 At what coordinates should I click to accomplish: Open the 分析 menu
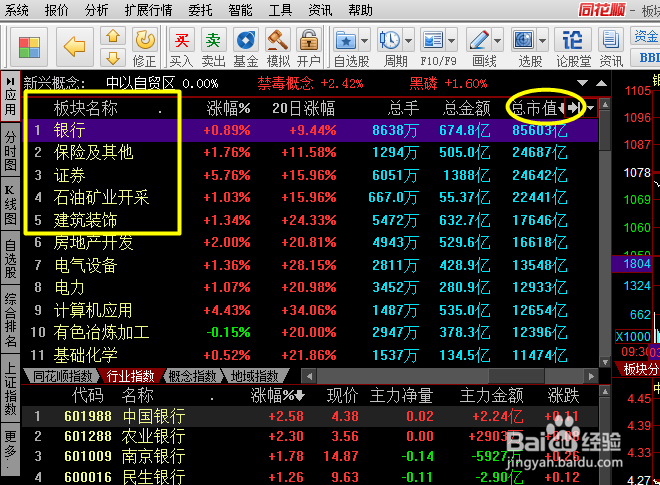coord(96,10)
